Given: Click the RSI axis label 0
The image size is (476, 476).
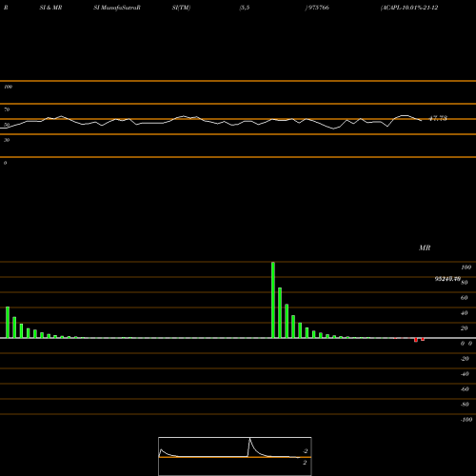Looking at the screenshot, I should point(5,163).
